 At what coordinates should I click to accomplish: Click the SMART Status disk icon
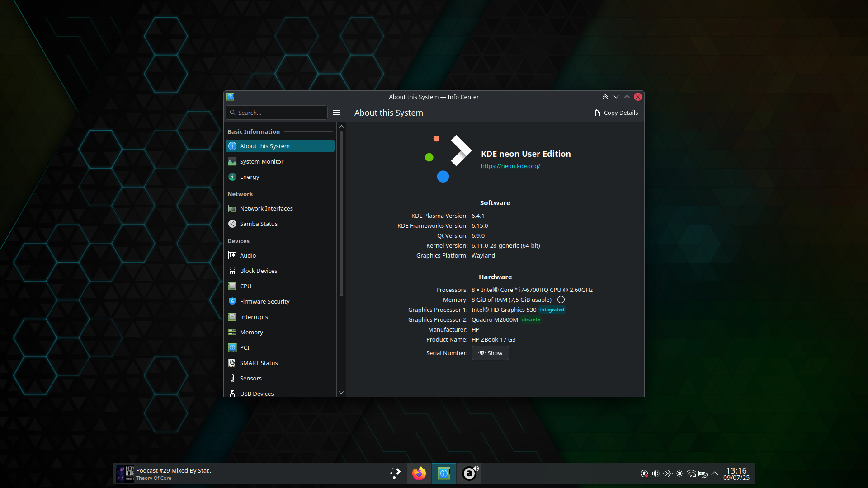pos(232,363)
